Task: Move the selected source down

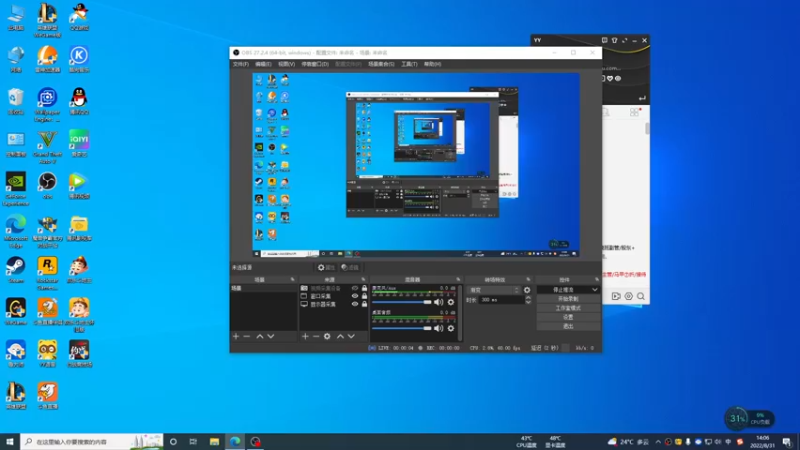Action: 351,336
